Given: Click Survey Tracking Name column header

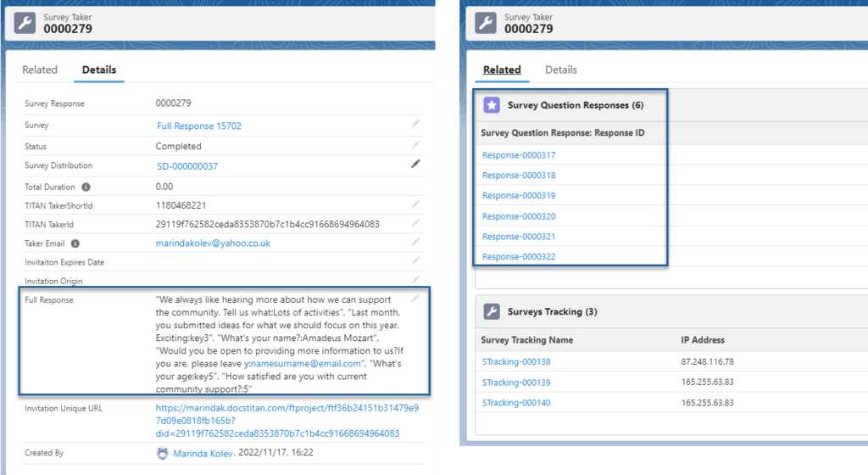Looking at the screenshot, I should point(526,340).
